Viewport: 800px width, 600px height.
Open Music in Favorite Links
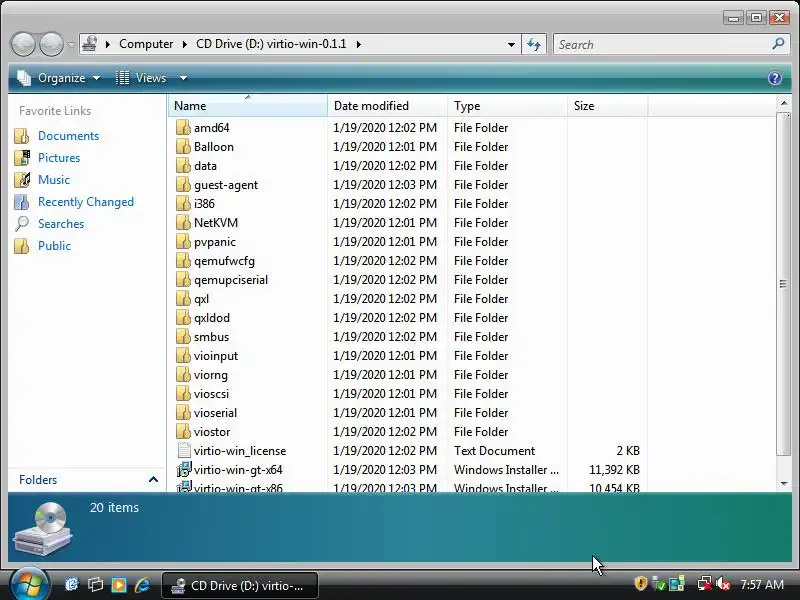pos(54,180)
